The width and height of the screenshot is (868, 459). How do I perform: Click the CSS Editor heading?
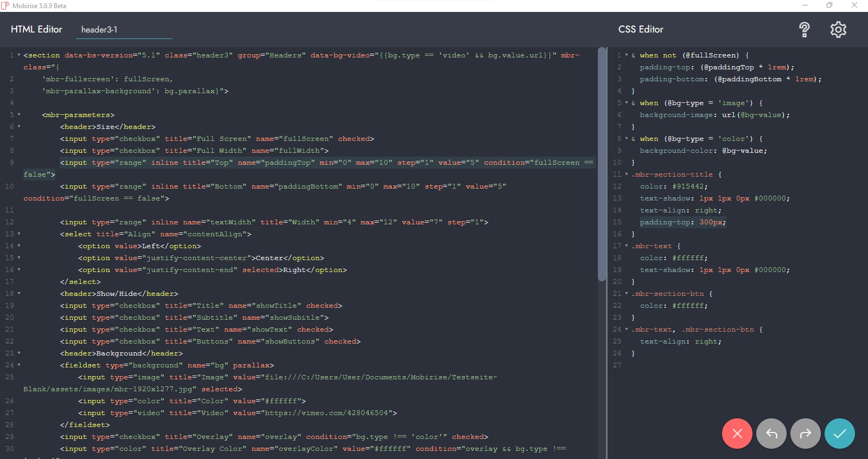tap(641, 29)
